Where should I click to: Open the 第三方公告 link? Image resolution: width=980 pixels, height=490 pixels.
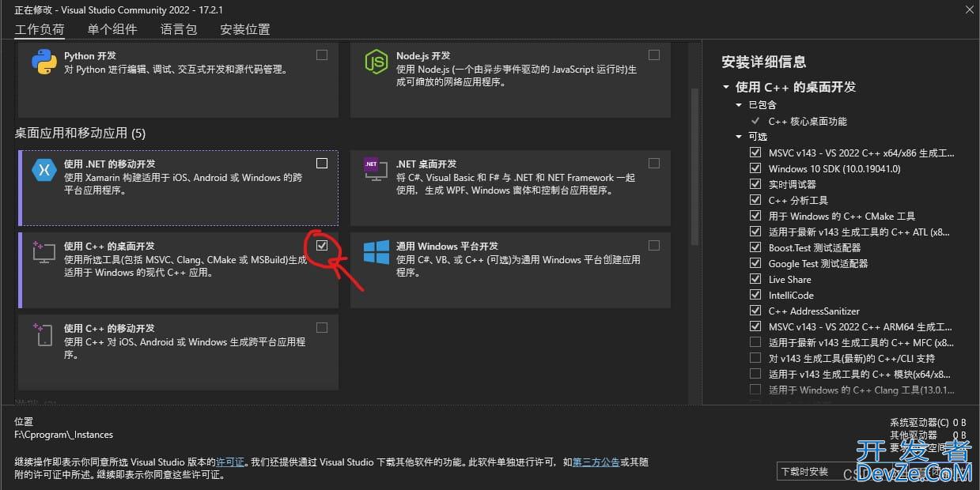[x=596, y=462]
